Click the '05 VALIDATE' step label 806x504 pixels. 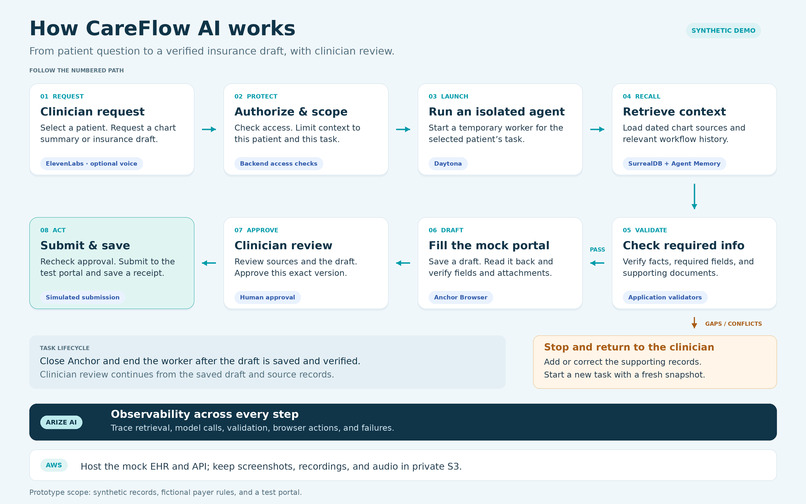645,230
